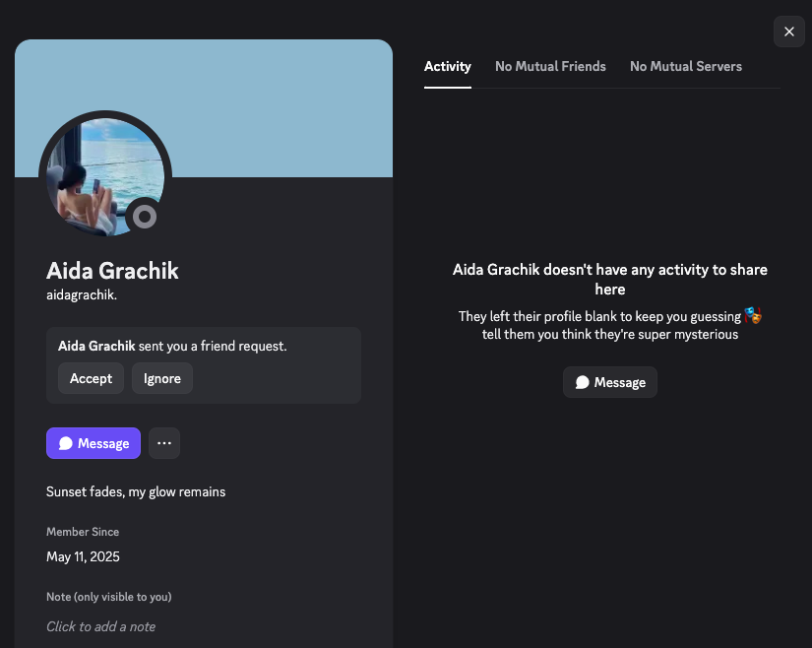Click to add a note field

pos(101,626)
